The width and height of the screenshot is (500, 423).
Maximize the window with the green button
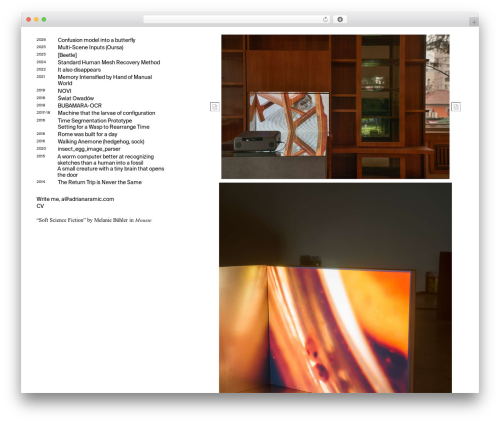point(44,19)
